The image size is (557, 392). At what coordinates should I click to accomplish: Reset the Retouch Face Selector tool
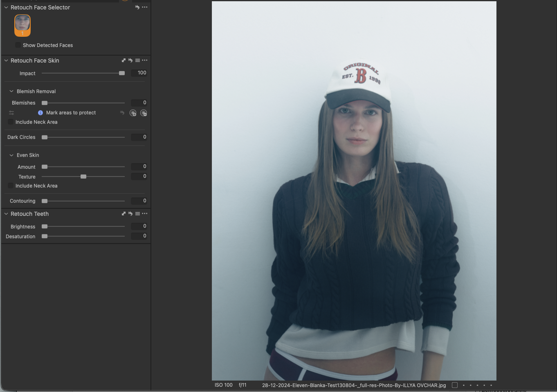(137, 7)
